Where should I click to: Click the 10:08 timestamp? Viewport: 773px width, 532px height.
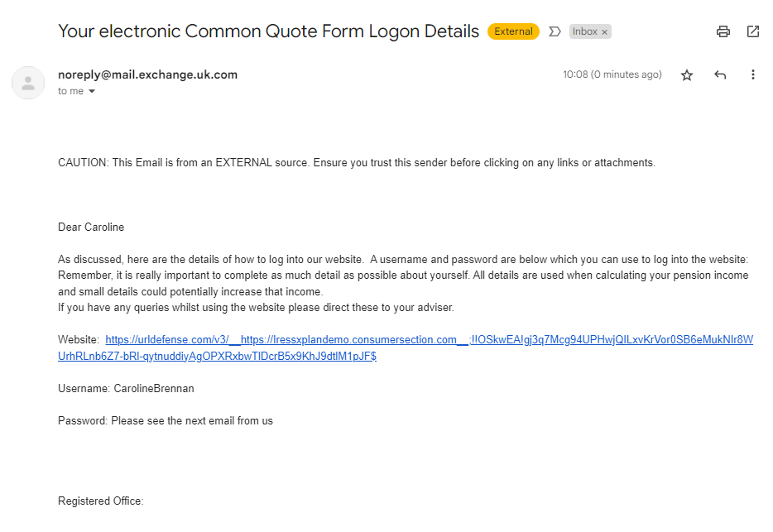tap(612, 74)
